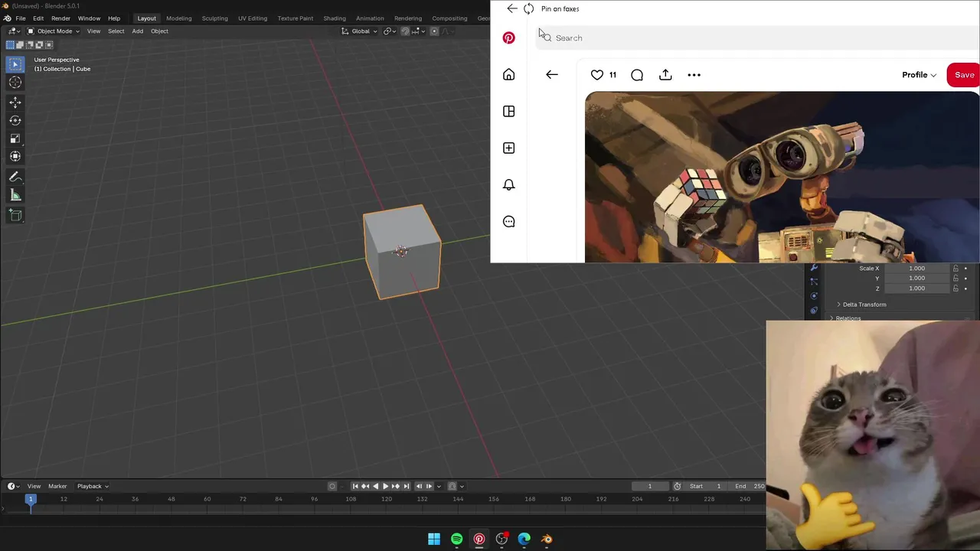Viewport: 980px width, 551px height.
Task: Toggle Use Preview Range clock icon
Action: (677, 486)
